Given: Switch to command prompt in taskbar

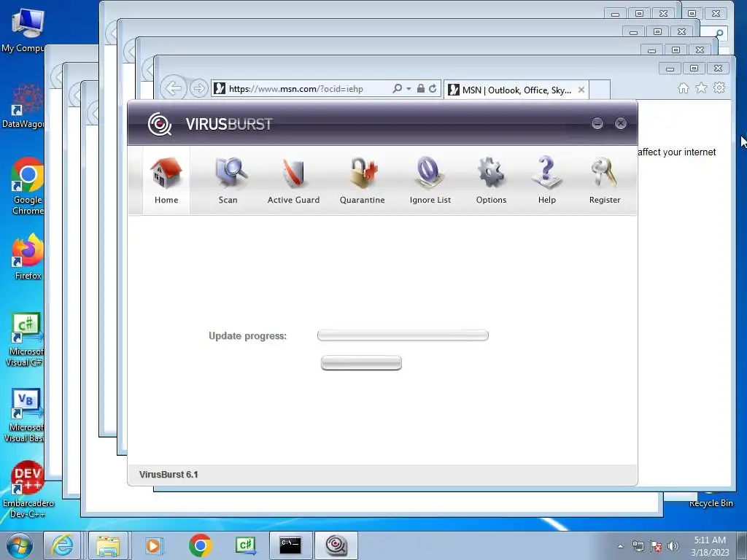Looking at the screenshot, I should 290,545.
